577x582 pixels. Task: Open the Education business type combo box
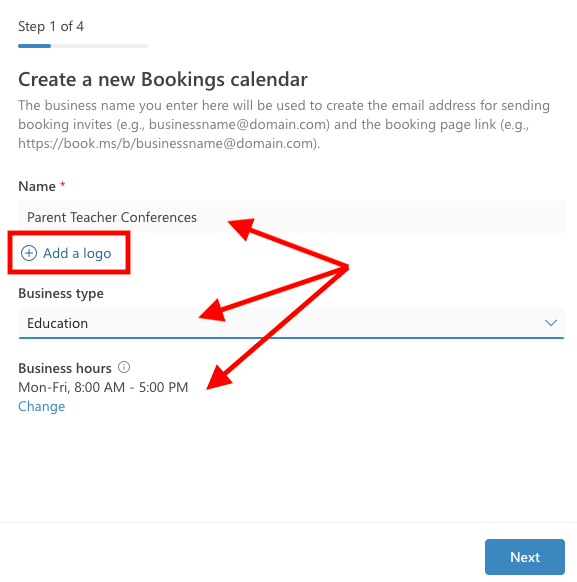click(291, 323)
